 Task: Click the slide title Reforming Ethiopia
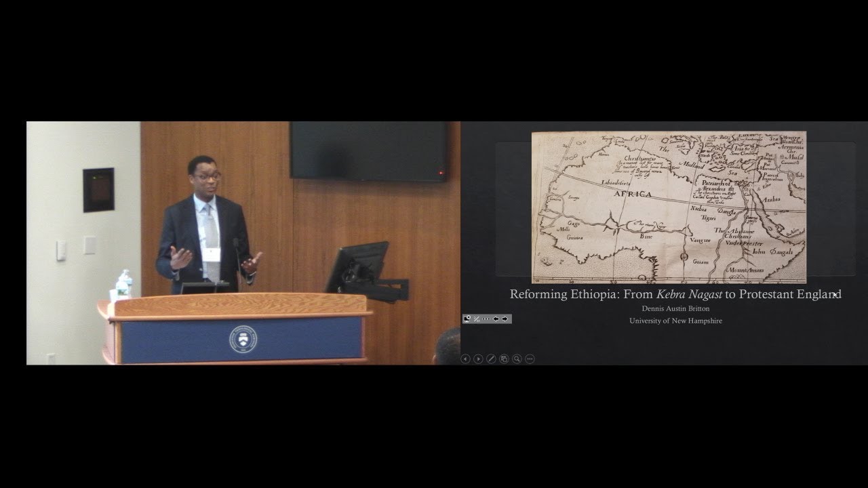675,294
